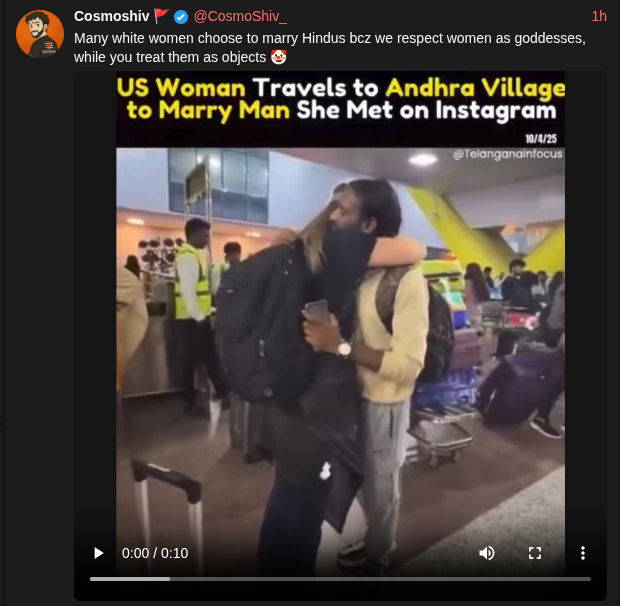Click the blue verified badge
620x606 pixels.
181,17
